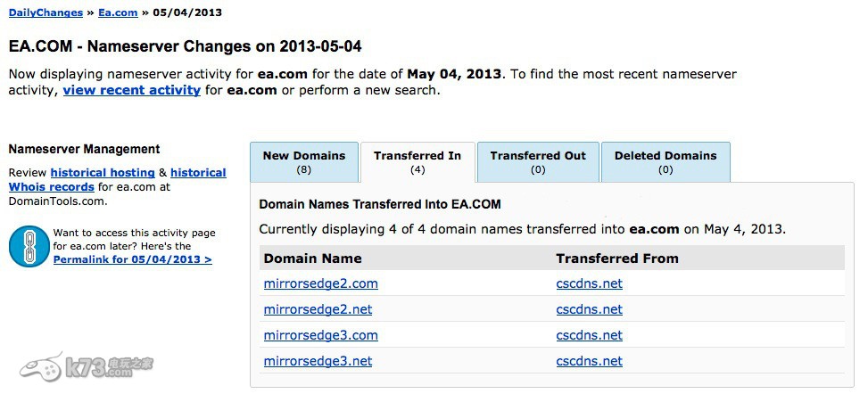The image size is (868, 402).
Task: Visit the mirrorsedge3.com domain link
Action: (x=320, y=335)
